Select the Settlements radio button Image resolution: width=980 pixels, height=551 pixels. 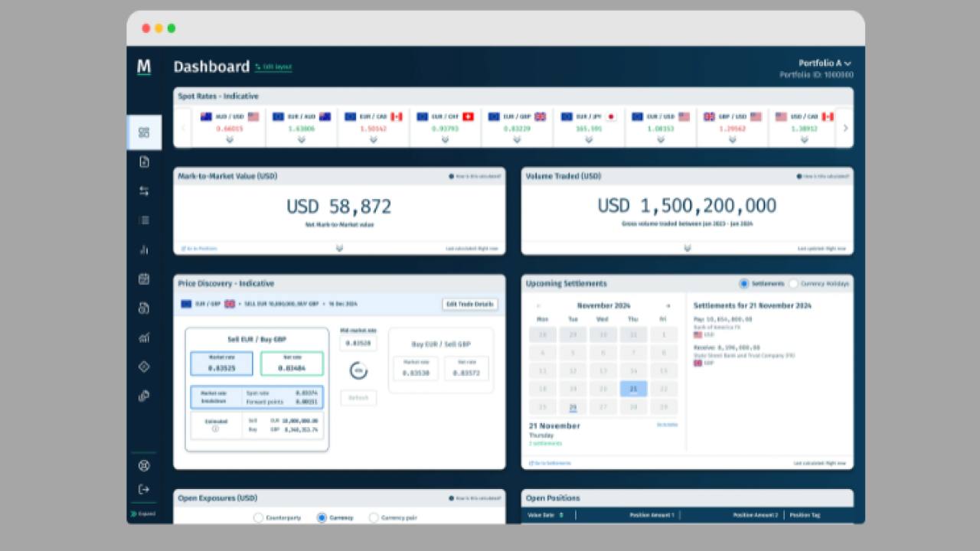pyautogui.click(x=744, y=283)
